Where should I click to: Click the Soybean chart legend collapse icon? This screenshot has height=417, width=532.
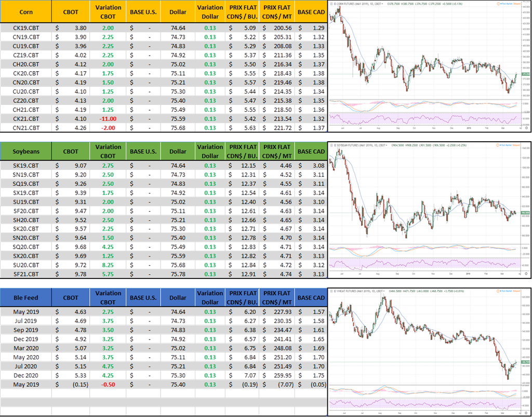pyautogui.click(x=331, y=144)
